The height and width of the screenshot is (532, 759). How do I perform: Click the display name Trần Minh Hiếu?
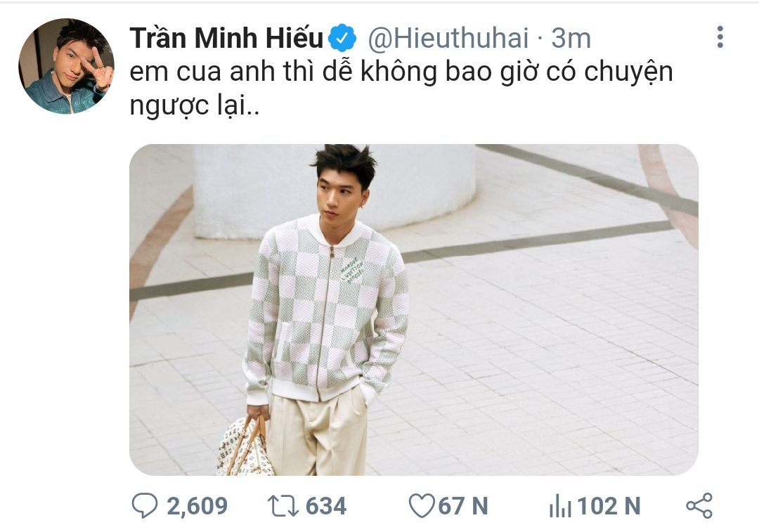click(x=226, y=37)
